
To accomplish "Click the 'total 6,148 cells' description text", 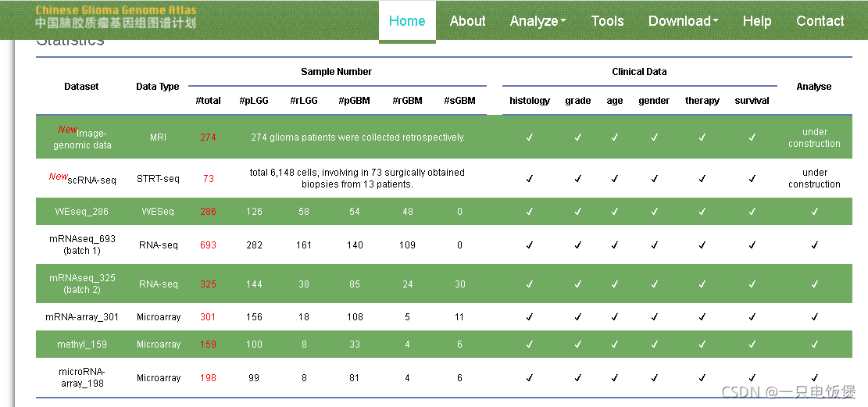I will coord(357,178).
